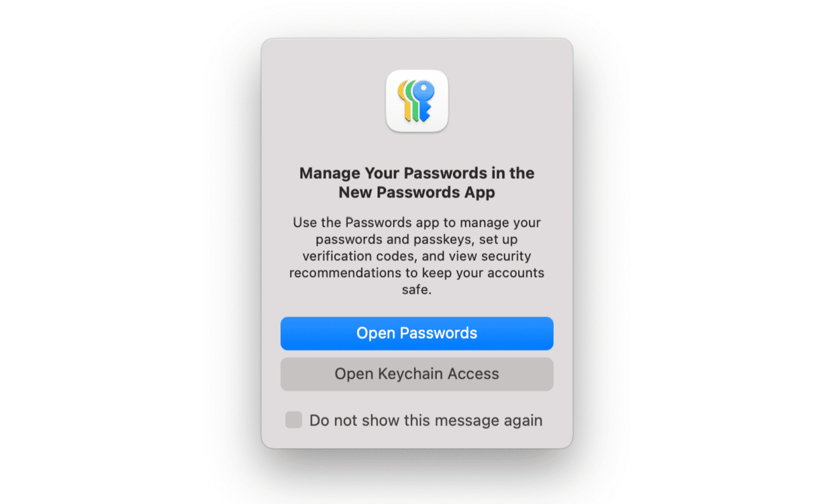Viewport: 816px width, 504px height.
Task: Click the word "Passwords" on the blue button
Action: click(438, 334)
